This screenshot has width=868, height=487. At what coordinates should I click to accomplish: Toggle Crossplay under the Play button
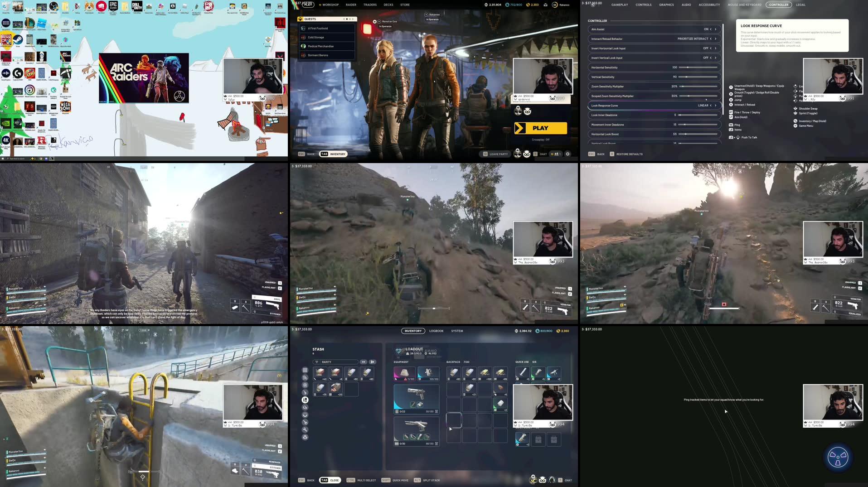(x=541, y=140)
